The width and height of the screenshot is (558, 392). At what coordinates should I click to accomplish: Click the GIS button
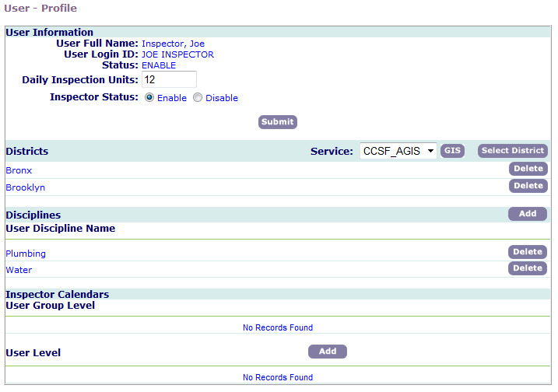pos(452,151)
